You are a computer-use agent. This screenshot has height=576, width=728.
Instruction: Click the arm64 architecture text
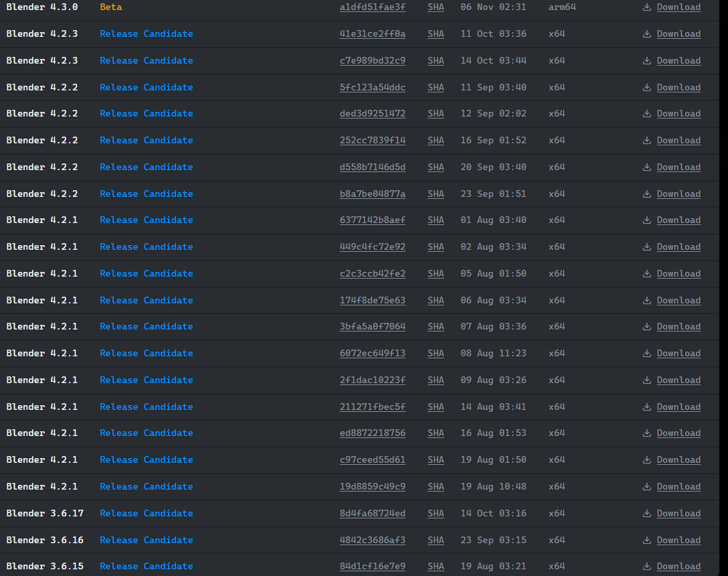(562, 7)
